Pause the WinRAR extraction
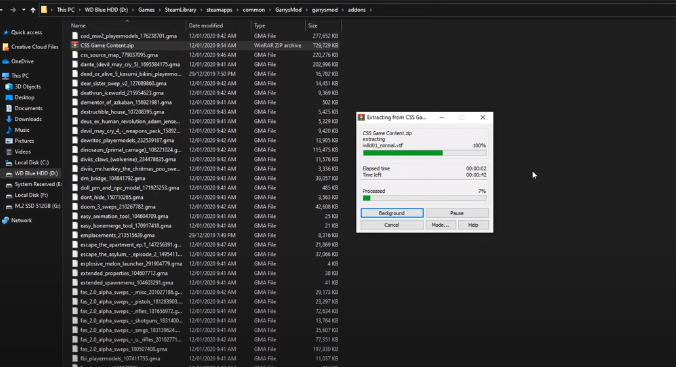Screen dimensions: 676x367 [457, 213]
